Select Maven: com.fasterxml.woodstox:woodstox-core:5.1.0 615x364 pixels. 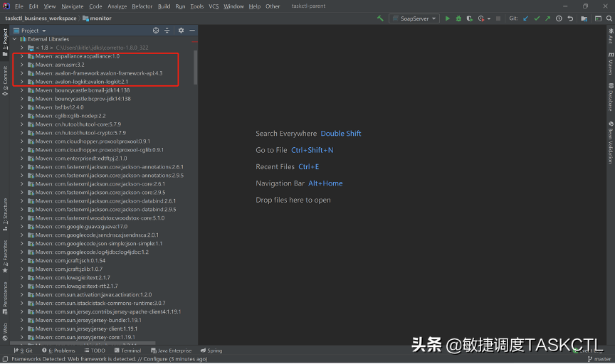coord(100,218)
